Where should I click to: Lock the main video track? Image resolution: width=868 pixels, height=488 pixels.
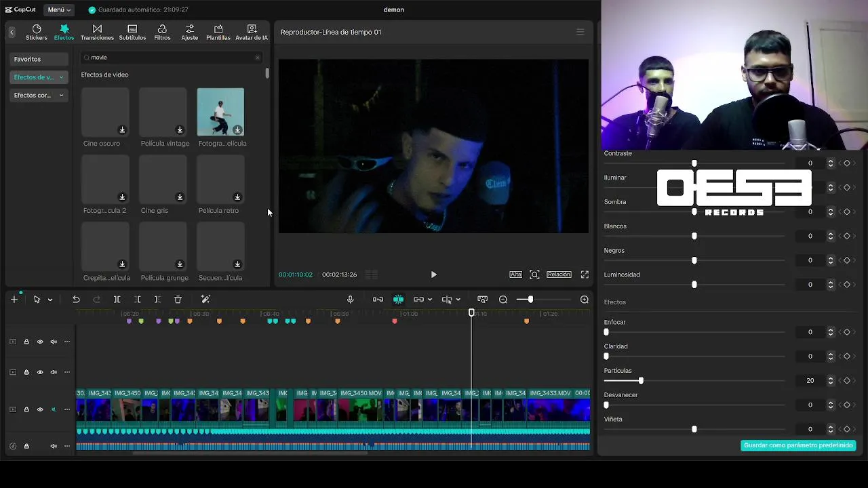[26, 409]
